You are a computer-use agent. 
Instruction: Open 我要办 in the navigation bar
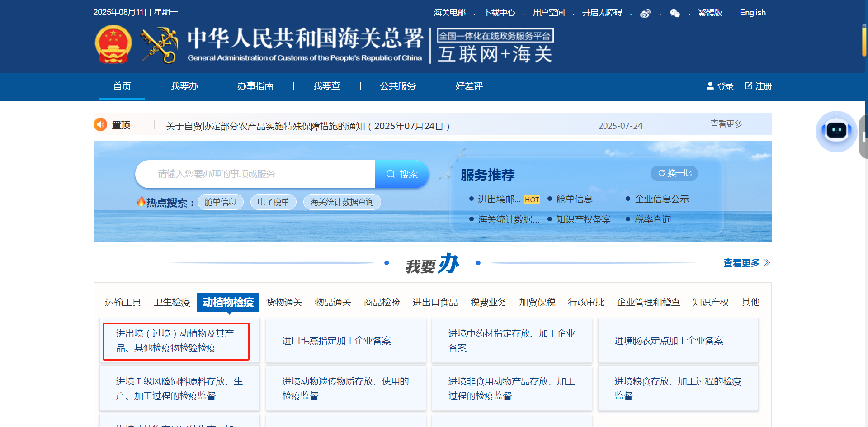click(184, 86)
